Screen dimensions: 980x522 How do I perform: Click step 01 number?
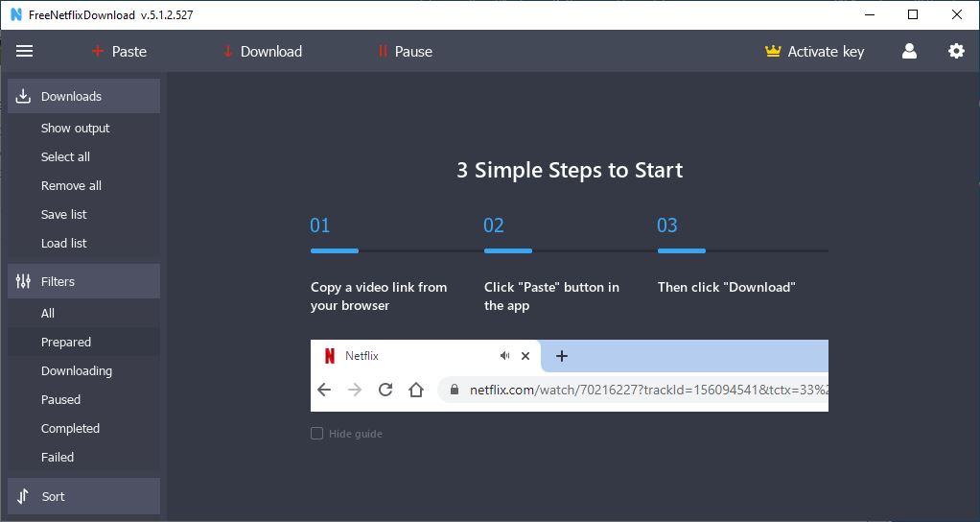(x=320, y=225)
